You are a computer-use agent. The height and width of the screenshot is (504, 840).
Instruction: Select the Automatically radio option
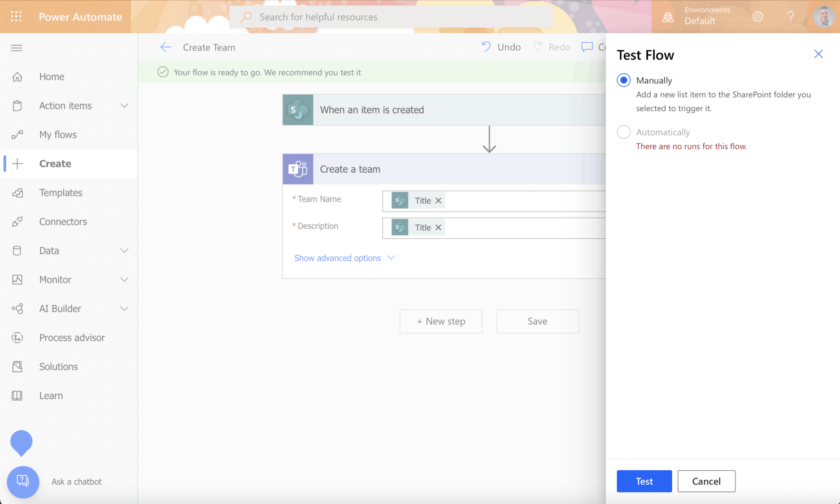[x=624, y=132]
